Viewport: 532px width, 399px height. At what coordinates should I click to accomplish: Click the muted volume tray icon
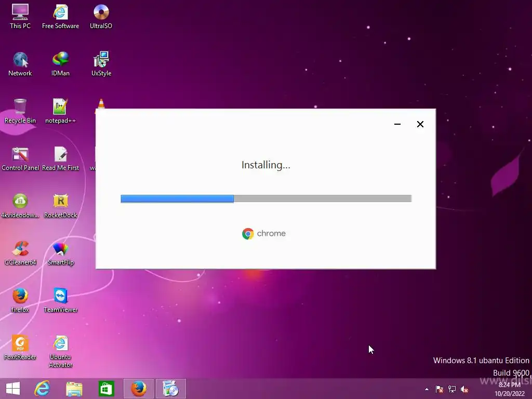click(x=464, y=389)
